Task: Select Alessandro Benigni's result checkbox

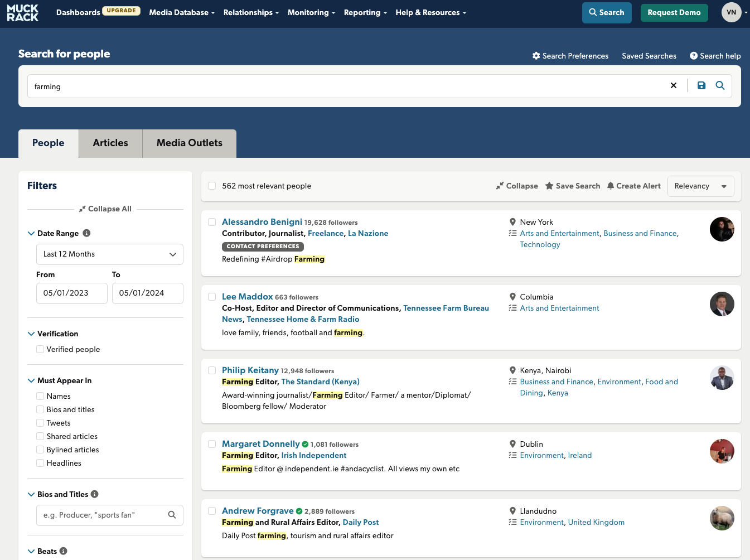Action: pos(212,222)
